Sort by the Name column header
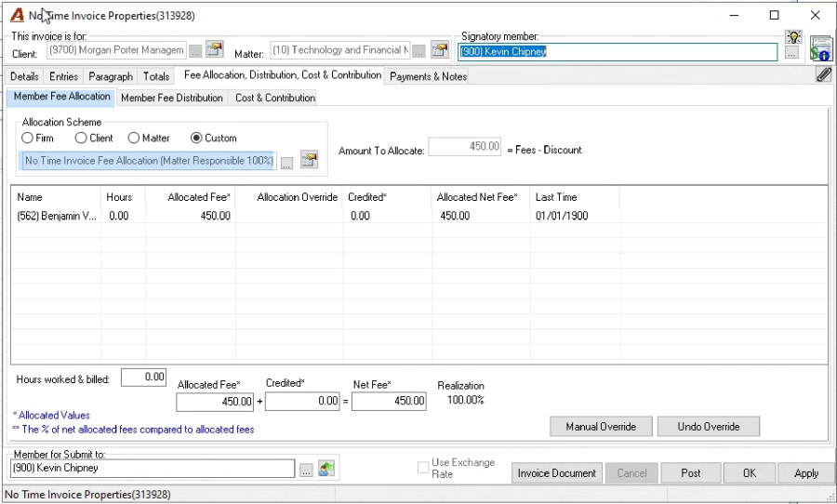Image resolution: width=837 pixels, height=504 pixels. coord(56,197)
